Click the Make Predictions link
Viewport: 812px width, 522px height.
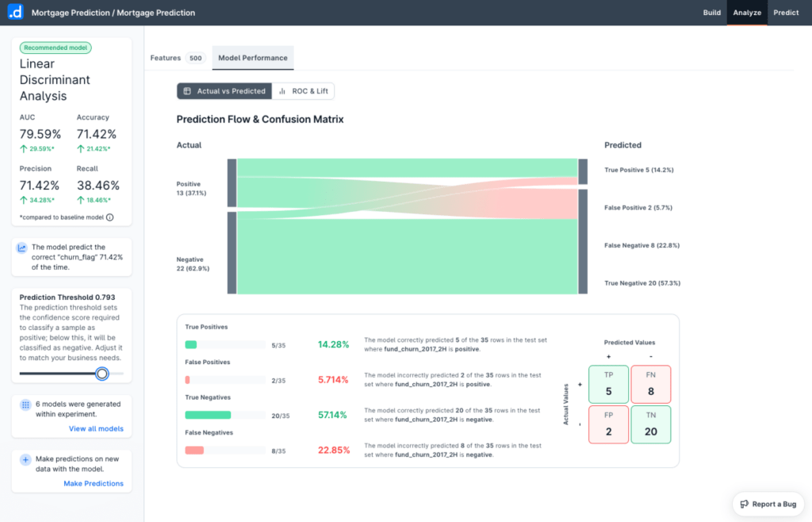coord(94,483)
